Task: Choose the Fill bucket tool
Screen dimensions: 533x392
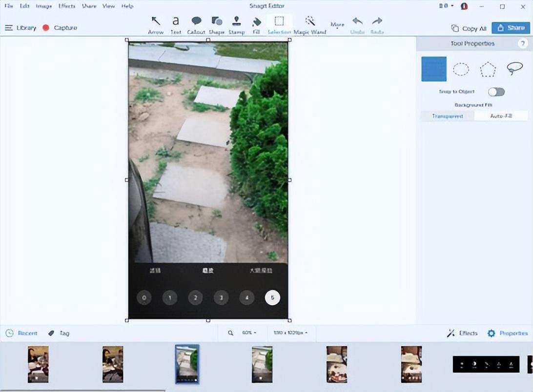Action: click(x=257, y=25)
